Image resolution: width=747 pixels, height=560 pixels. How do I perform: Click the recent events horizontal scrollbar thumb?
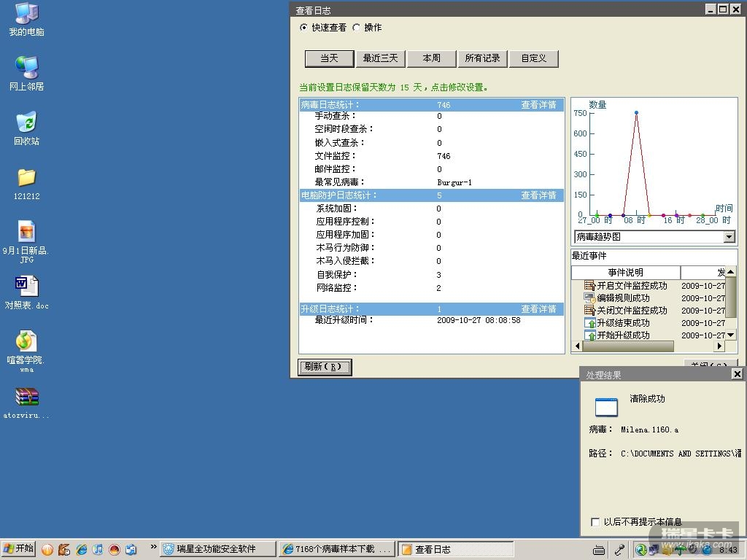click(627, 346)
